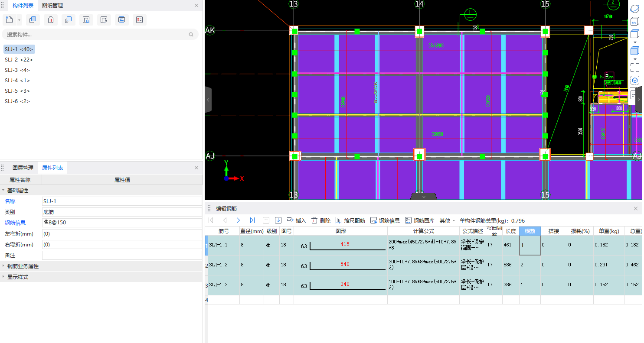The height and width of the screenshot is (343, 644).
Task: Click the 根数 column header
Action: [530, 231]
